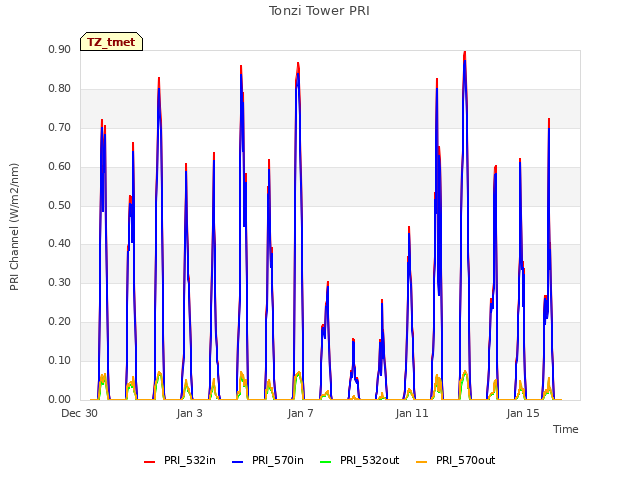Click the 0.70 y-axis tick label
640x480 pixels.
(x=60, y=127)
